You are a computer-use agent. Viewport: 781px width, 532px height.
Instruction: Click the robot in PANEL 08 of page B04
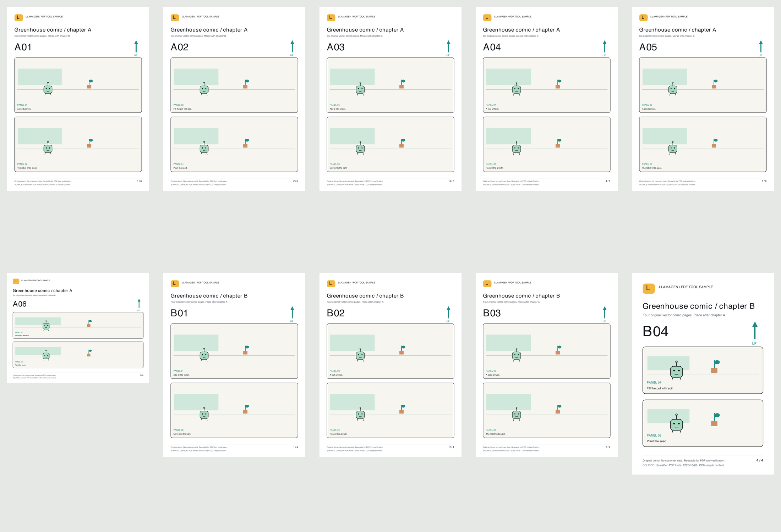(x=676, y=423)
